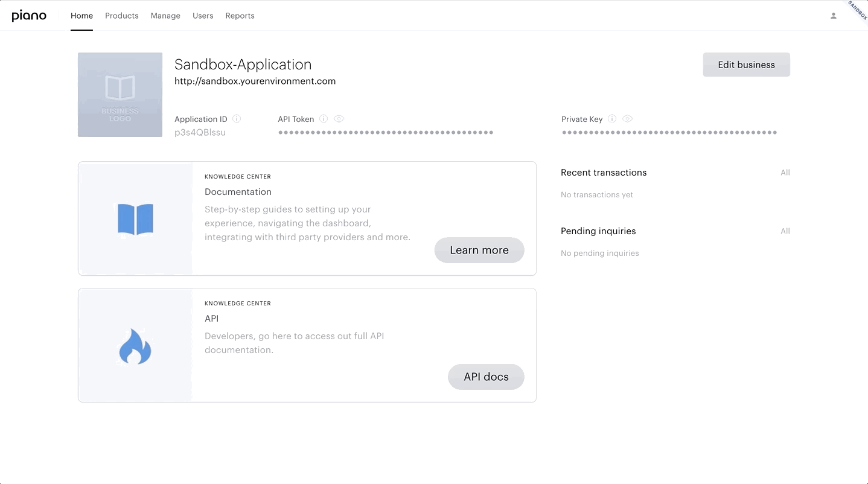This screenshot has height=484, width=868.
Task: Click the Piano logo
Action: (29, 16)
